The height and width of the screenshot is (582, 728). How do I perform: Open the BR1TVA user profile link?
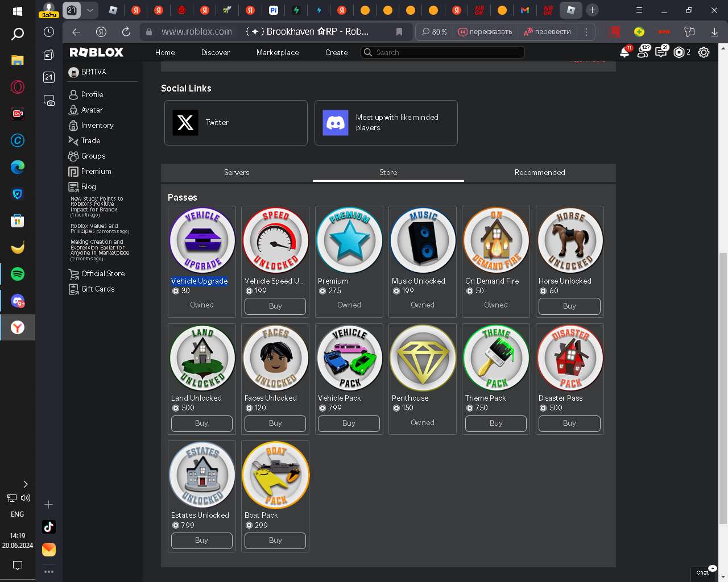[88, 72]
